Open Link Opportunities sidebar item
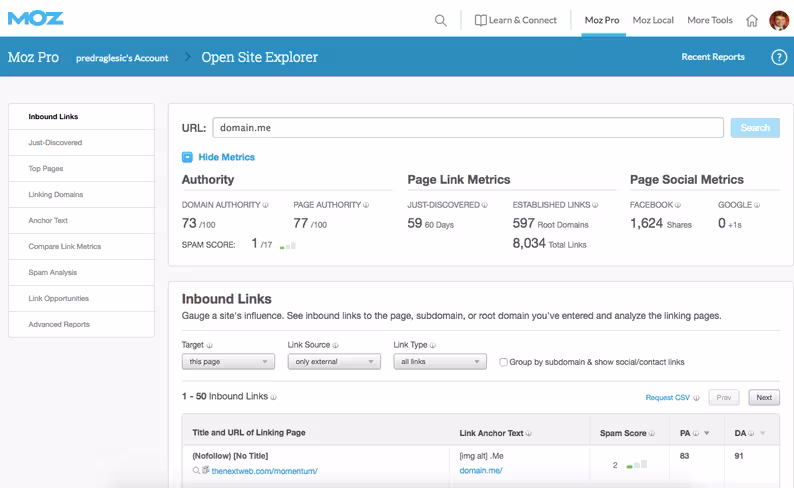 82,298
